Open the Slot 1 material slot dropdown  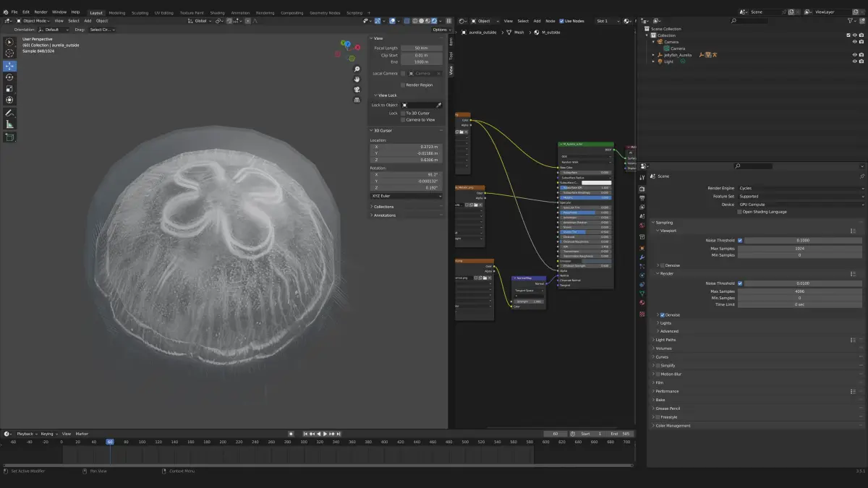tap(608, 21)
